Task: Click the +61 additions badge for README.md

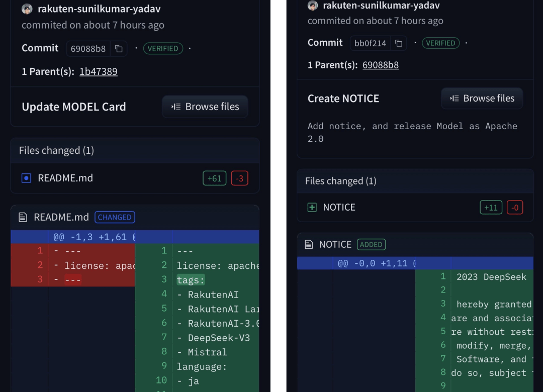Action: tap(214, 178)
